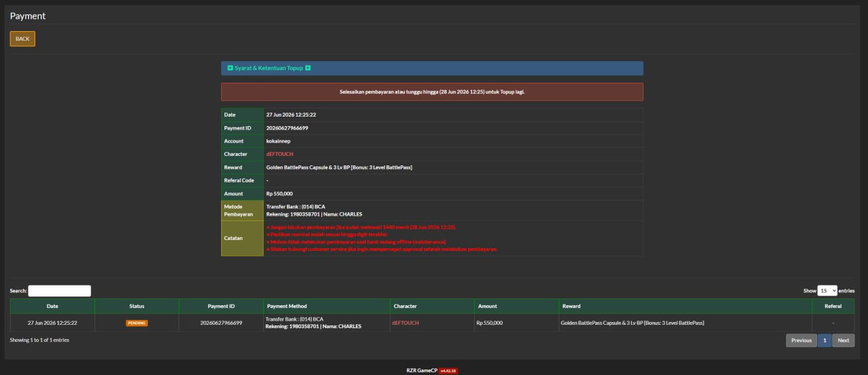Select Rp 550,000 amount in details panel
868x375 pixels.
pos(279,194)
